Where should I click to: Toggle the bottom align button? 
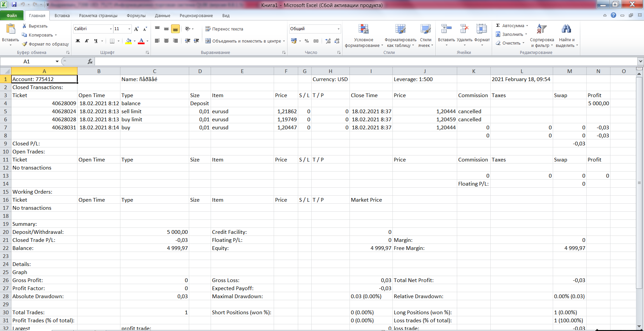pos(175,29)
